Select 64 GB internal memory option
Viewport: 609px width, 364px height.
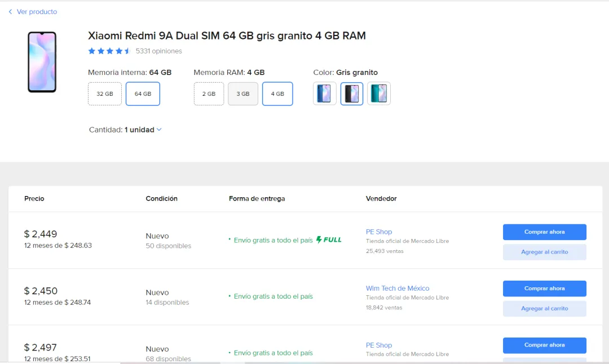pos(143,94)
